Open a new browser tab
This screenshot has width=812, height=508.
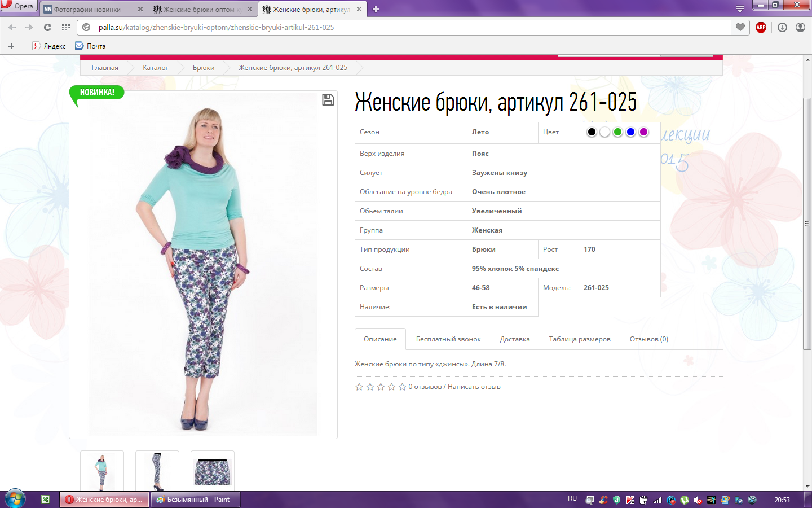click(x=376, y=9)
